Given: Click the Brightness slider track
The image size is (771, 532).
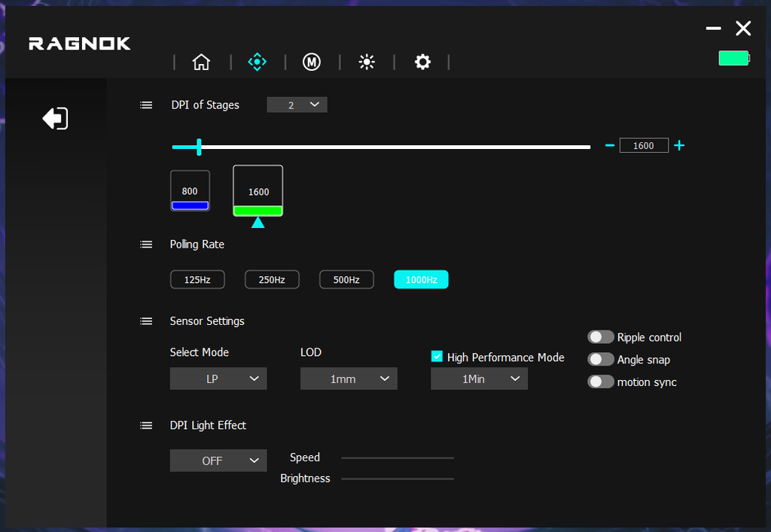Looking at the screenshot, I should 398,479.
